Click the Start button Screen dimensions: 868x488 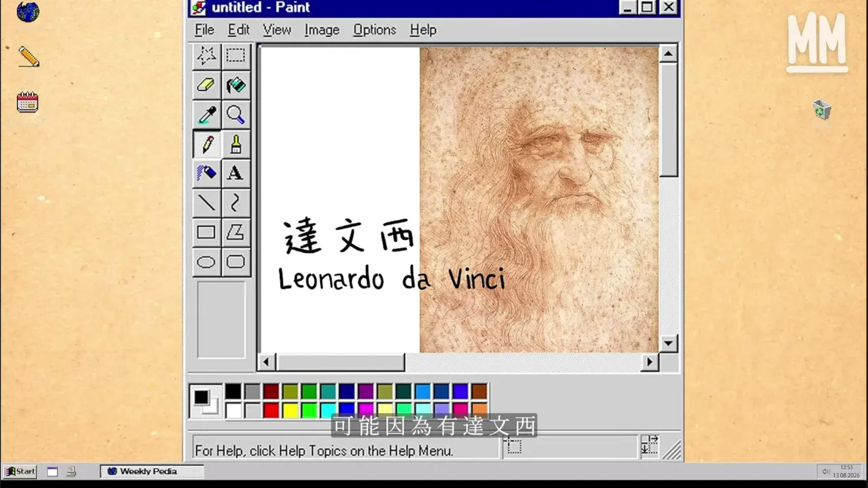tap(20, 471)
